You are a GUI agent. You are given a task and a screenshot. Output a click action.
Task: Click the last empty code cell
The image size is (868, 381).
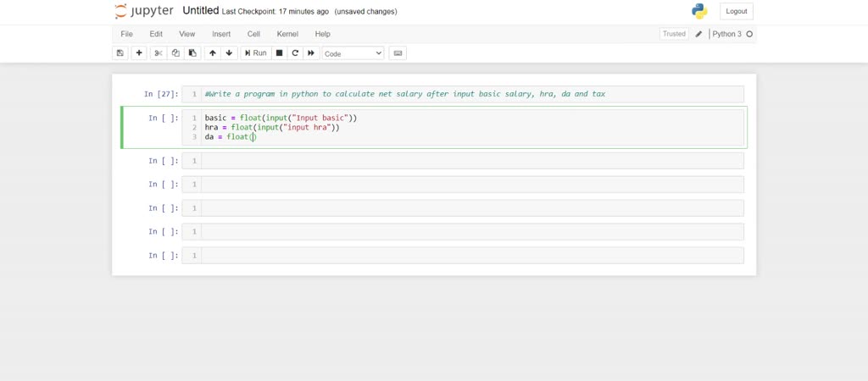[463, 256]
